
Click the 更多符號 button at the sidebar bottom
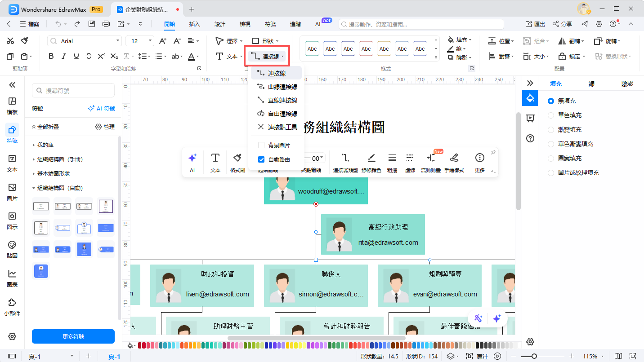tap(72, 336)
